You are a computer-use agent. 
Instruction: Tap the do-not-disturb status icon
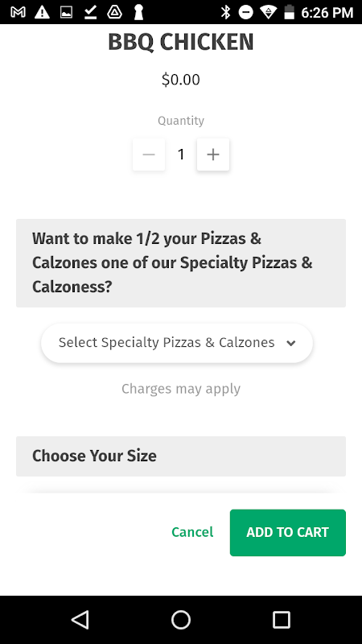246,12
